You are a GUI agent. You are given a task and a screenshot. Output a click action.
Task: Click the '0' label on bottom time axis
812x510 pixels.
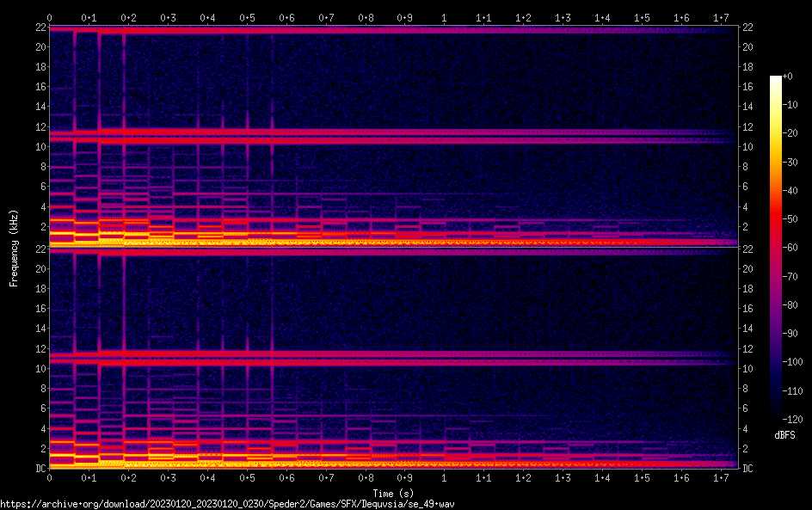coord(49,478)
